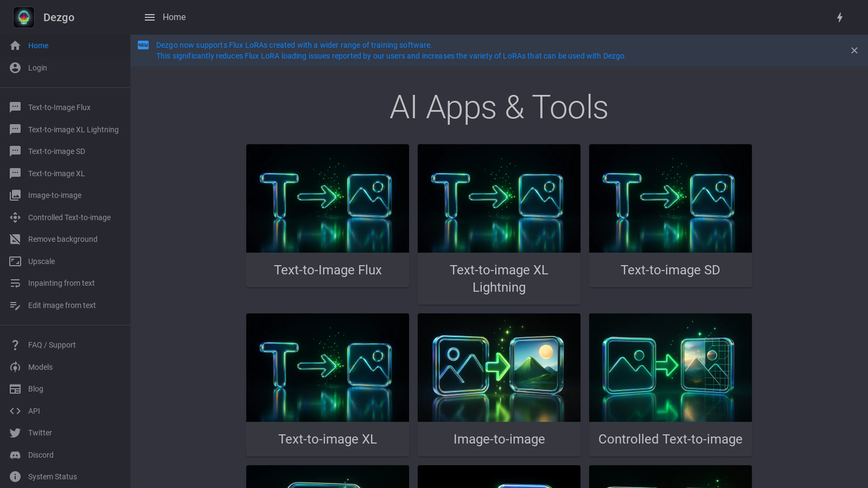Select Text-to-image XL Lightning in sidebar
The height and width of the screenshot is (488, 868).
click(x=73, y=130)
